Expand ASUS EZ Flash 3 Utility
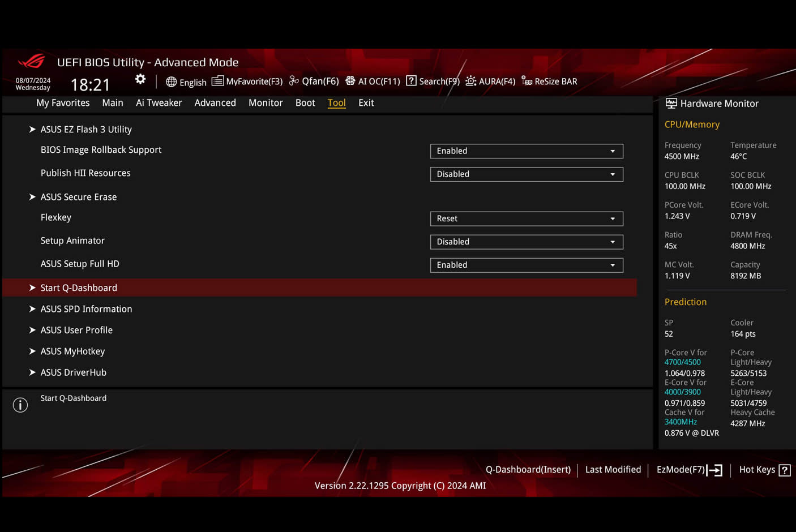 click(86, 130)
